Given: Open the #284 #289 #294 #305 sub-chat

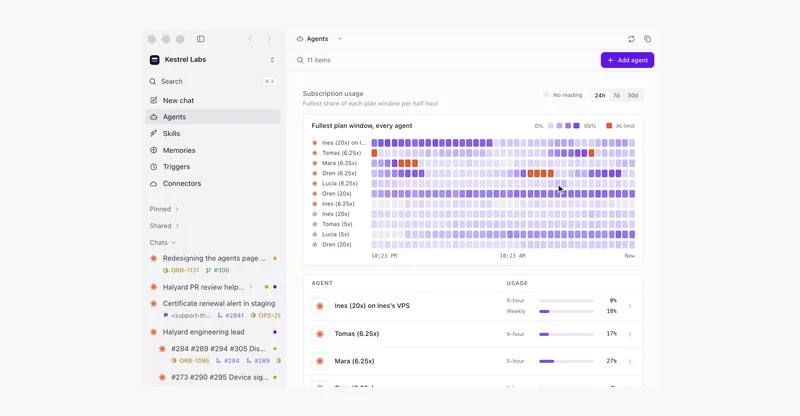Looking at the screenshot, I should [218, 349].
